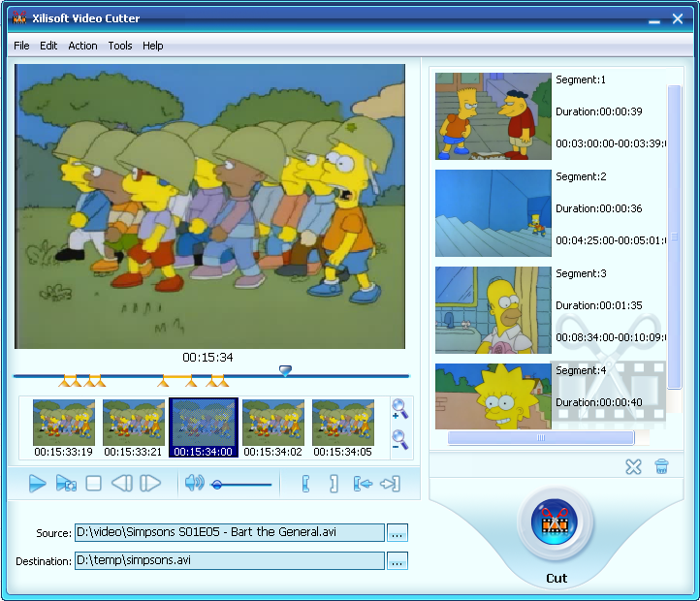The width and height of the screenshot is (700, 601).
Task: Select the Segment:3 Homer thumbnail
Action: coord(493,310)
